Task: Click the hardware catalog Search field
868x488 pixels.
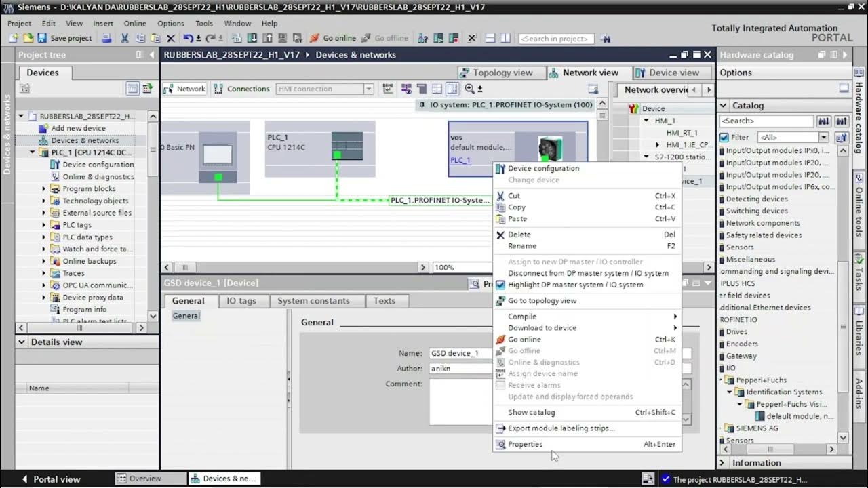Action: 766,121
